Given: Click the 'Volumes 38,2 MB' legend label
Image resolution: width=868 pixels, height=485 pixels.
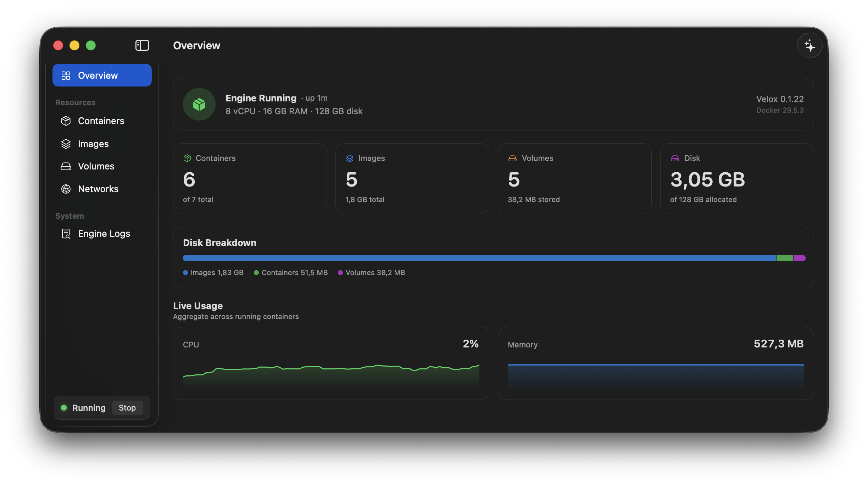Looking at the screenshot, I should [375, 273].
